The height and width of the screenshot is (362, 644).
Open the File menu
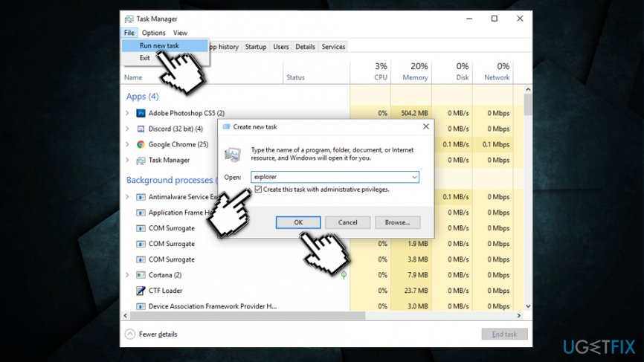tap(129, 33)
